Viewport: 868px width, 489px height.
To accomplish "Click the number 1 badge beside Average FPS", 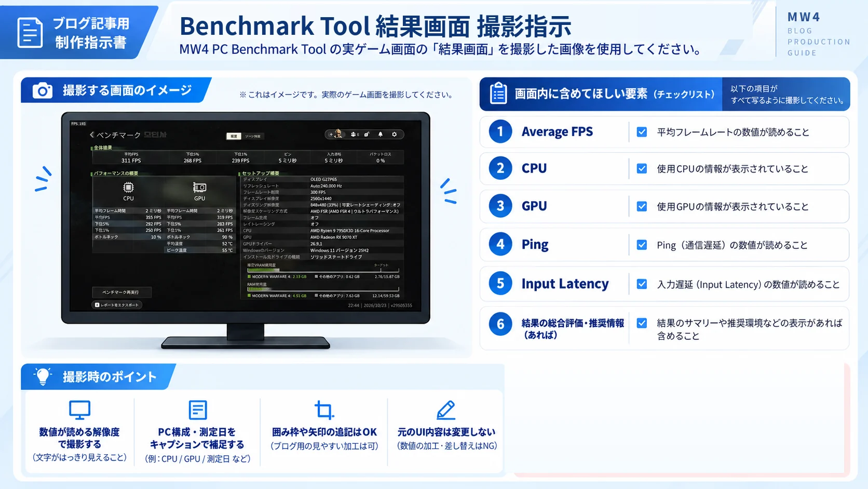I will point(500,131).
